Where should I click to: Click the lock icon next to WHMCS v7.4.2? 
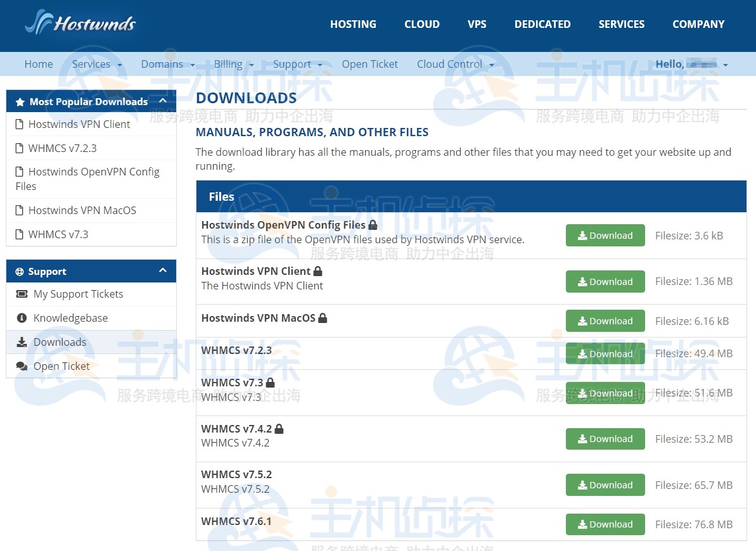[x=279, y=429]
